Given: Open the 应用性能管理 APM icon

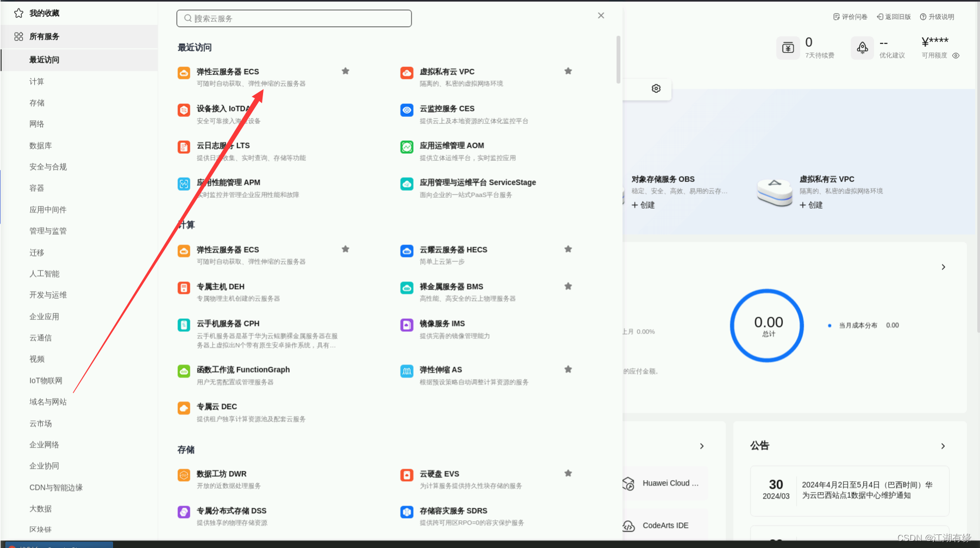Looking at the screenshot, I should pyautogui.click(x=184, y=184).
